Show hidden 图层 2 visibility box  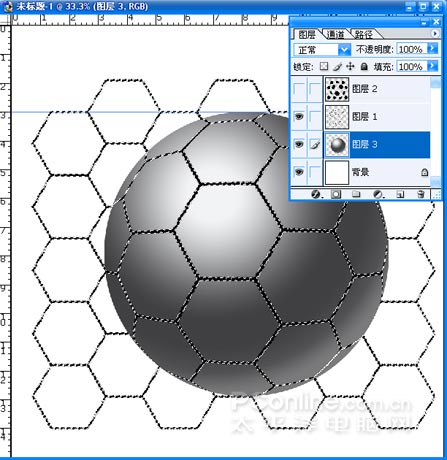point(299,89)
